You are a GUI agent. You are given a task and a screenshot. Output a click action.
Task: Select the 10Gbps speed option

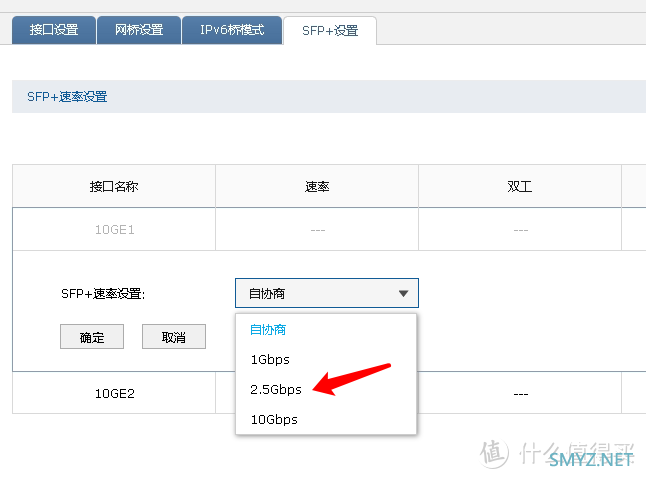(x=274, y=419)
